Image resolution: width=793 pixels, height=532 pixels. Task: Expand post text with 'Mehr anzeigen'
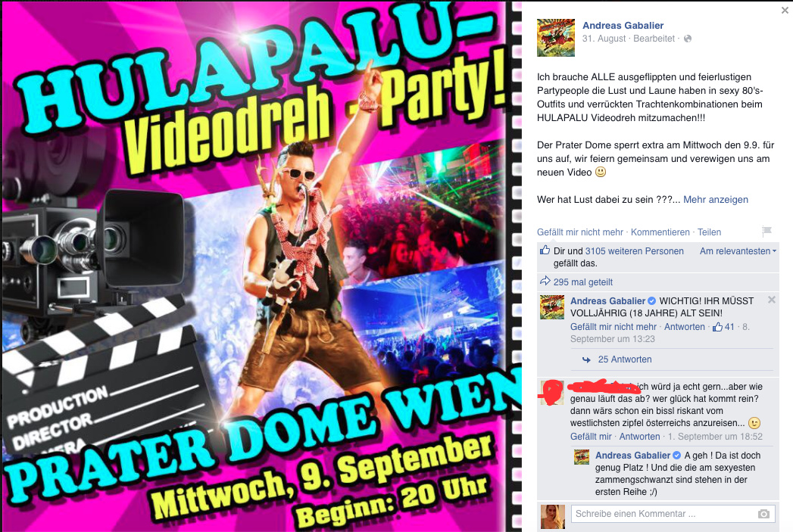pyautogui.click(x=716, y=200)
